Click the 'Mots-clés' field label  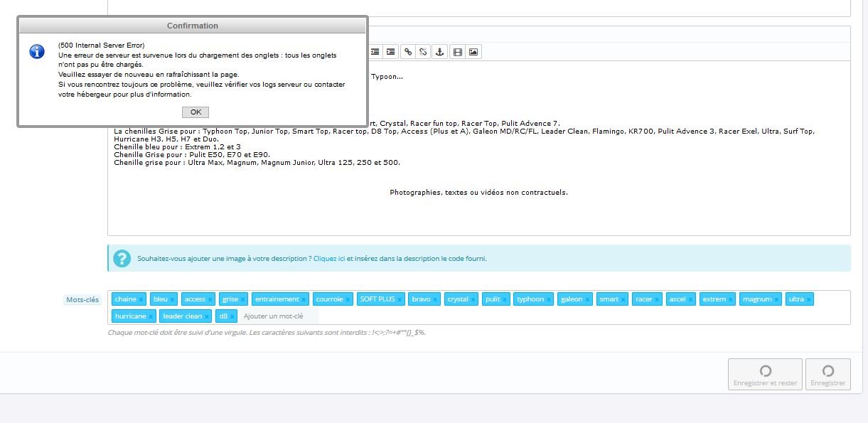pos(82,300)
